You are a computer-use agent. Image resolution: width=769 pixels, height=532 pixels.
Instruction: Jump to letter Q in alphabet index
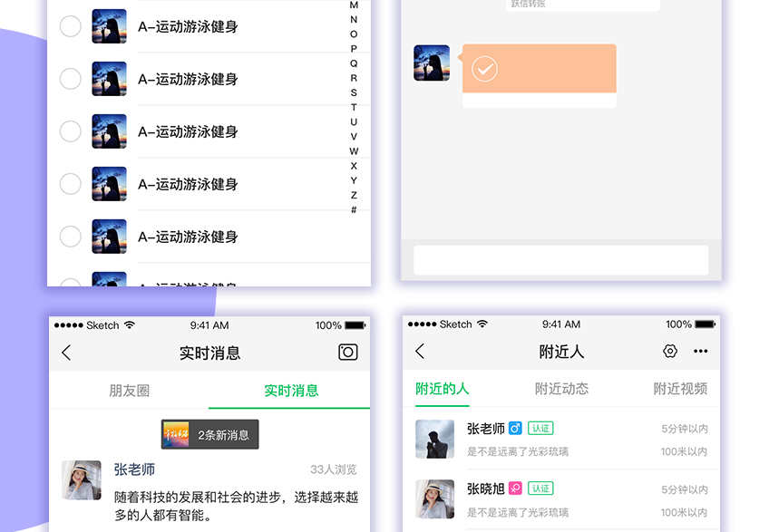(354, 63)
